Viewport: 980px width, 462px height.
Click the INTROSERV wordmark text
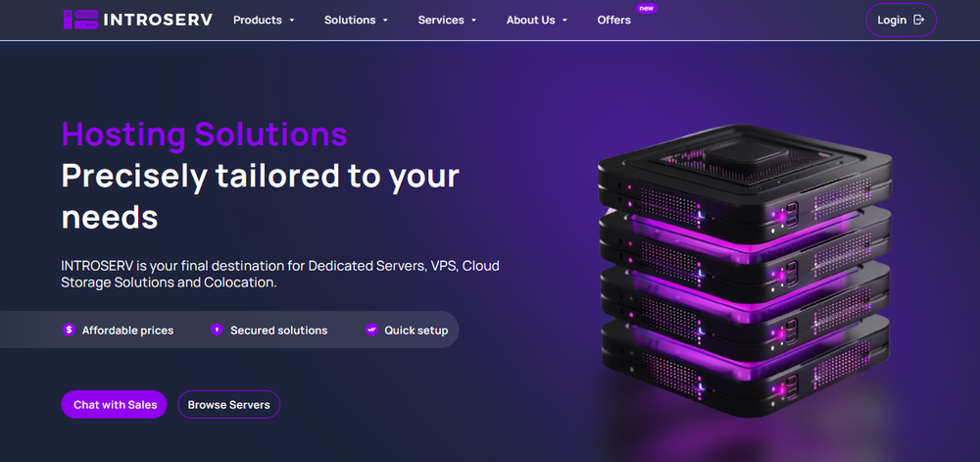point(158,20)
